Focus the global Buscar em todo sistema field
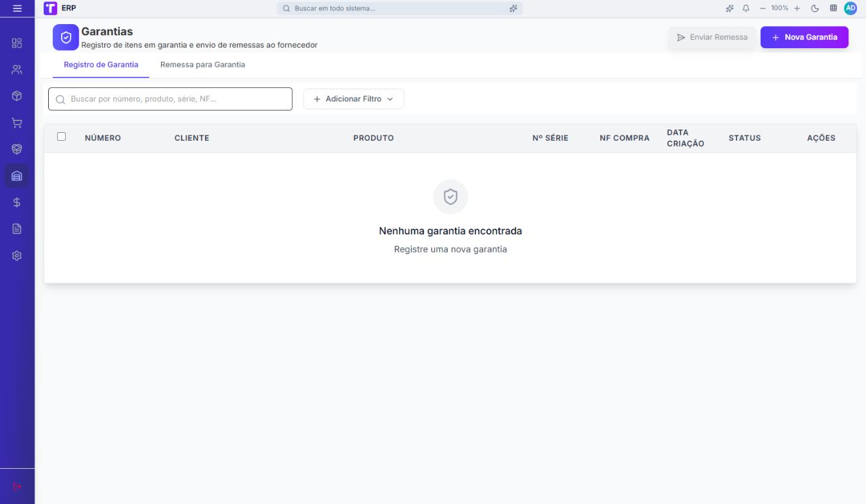 400,8
